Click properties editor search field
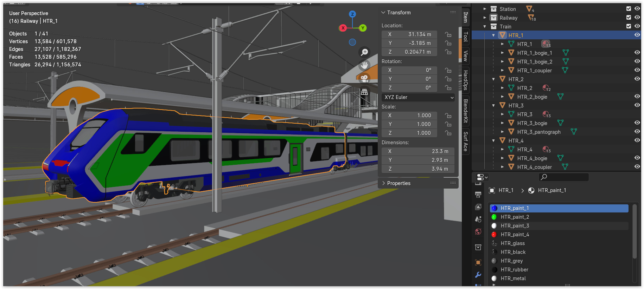 point(564,177)
